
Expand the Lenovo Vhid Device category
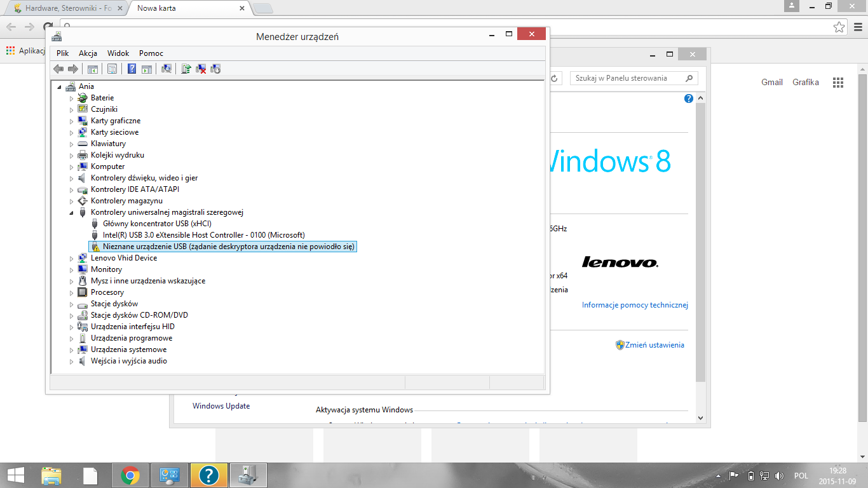[72, 259]
